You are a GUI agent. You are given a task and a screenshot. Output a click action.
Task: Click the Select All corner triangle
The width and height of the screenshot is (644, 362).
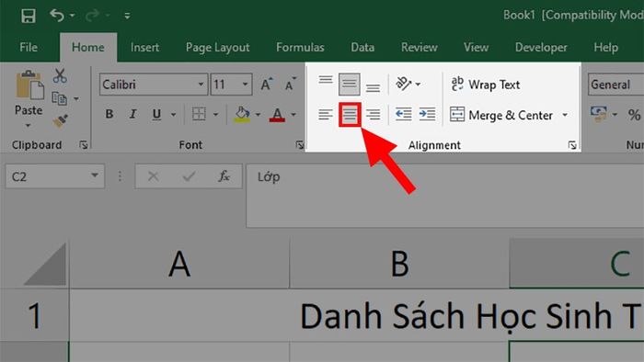[x=46, y=264]
